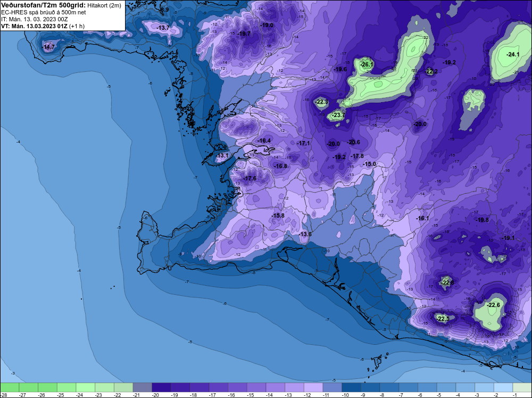The width and height of the screenshot is (532, 398).
Task: Click the -22.8 temperature value
Action: tap(447, 283)
